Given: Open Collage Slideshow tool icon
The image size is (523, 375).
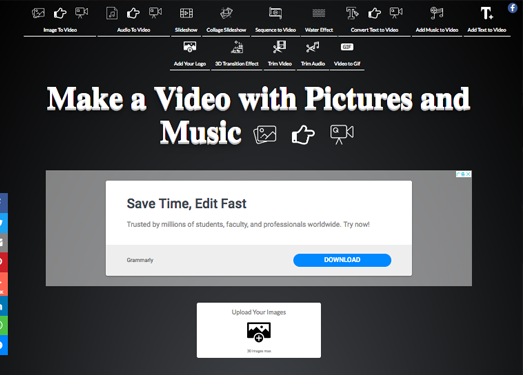Looking at the screenshot, I should click(x=226, y=13).
